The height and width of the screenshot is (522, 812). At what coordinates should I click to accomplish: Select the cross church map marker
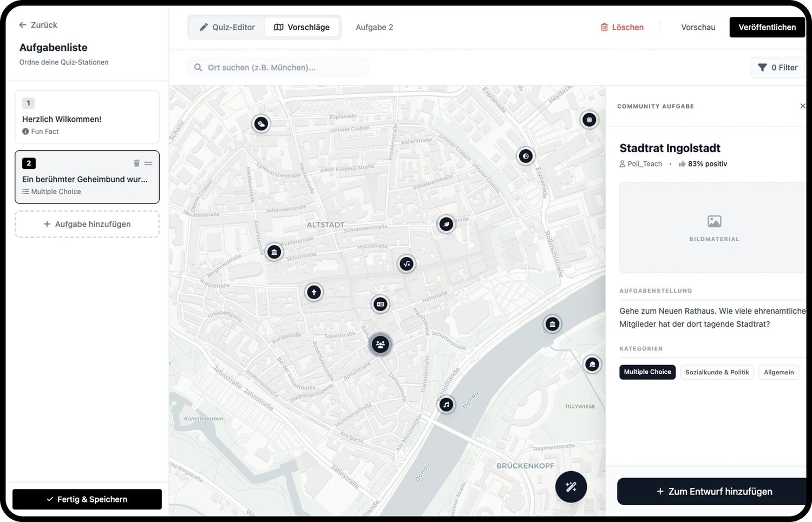click(314, 292)
